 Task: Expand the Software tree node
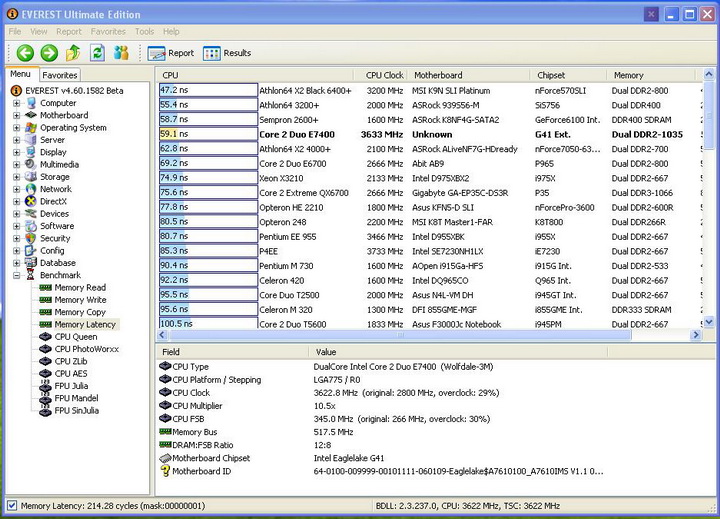click(17, 226)
